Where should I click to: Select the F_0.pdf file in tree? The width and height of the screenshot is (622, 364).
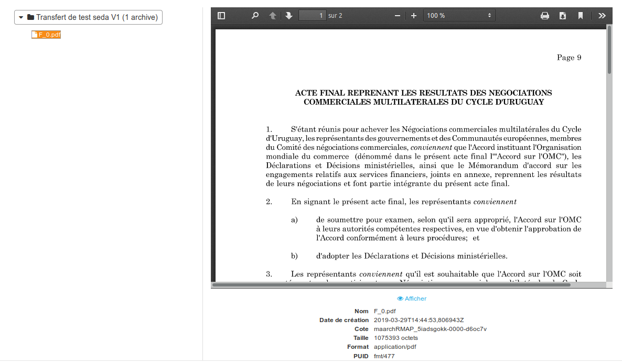tap(46, 35)
